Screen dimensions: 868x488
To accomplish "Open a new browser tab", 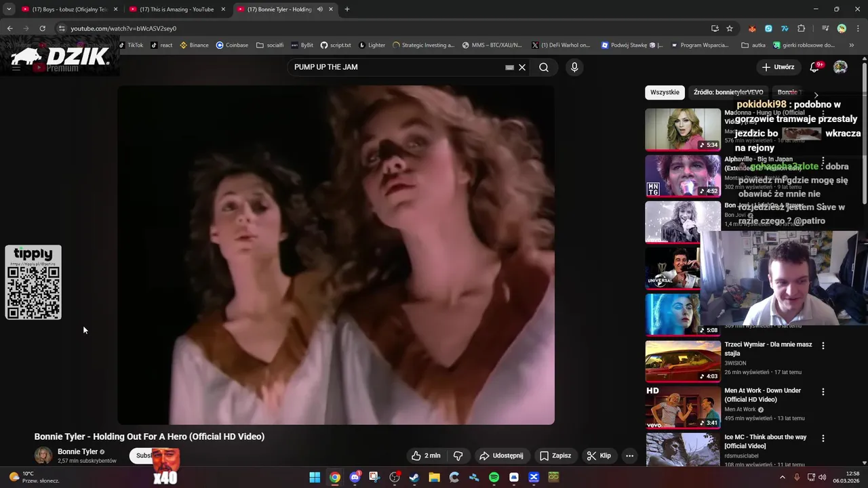I will pos(347,9).
